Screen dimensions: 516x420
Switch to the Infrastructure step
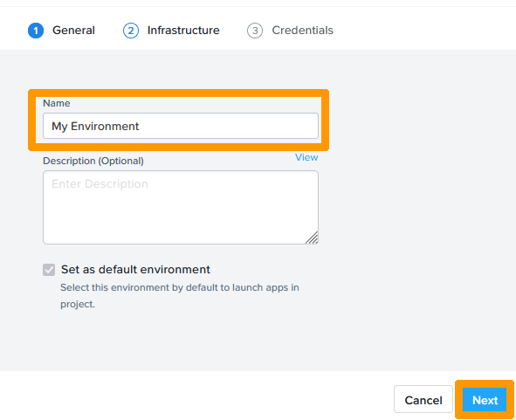[x=183, y=31]
